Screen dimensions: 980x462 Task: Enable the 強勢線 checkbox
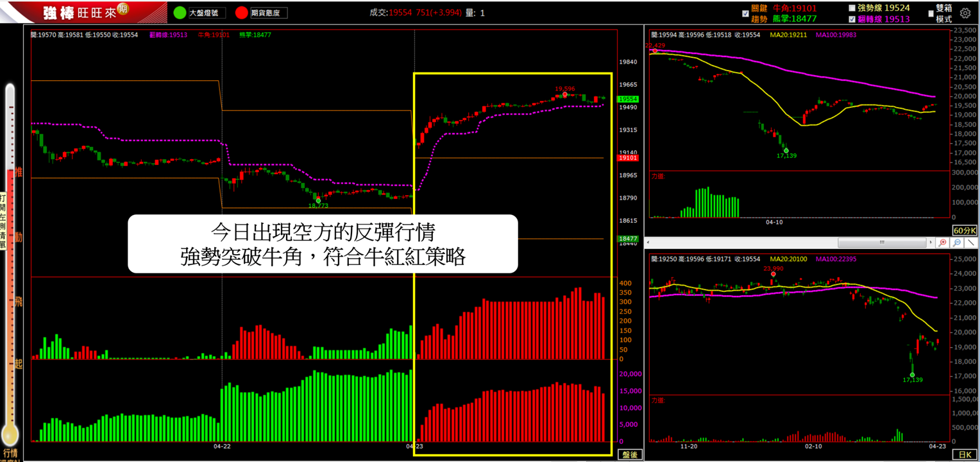coord(852,8)
